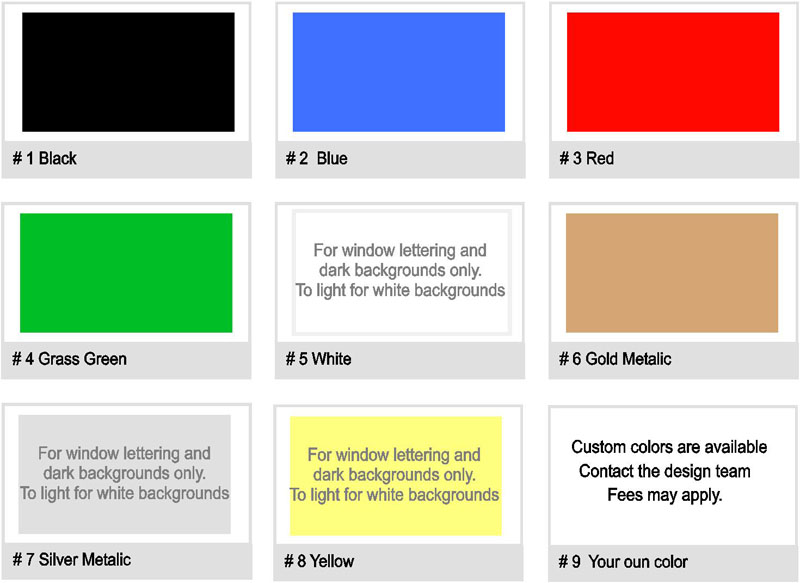Select the grass green swatch
The image size is (800, 583).
(126, 273)
